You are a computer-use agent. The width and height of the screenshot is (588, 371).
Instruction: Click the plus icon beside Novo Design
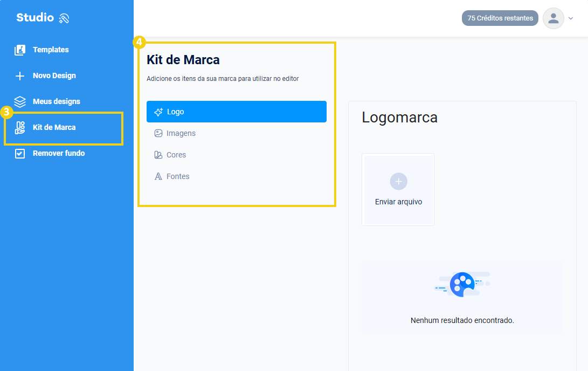click(x=20, y=76)
